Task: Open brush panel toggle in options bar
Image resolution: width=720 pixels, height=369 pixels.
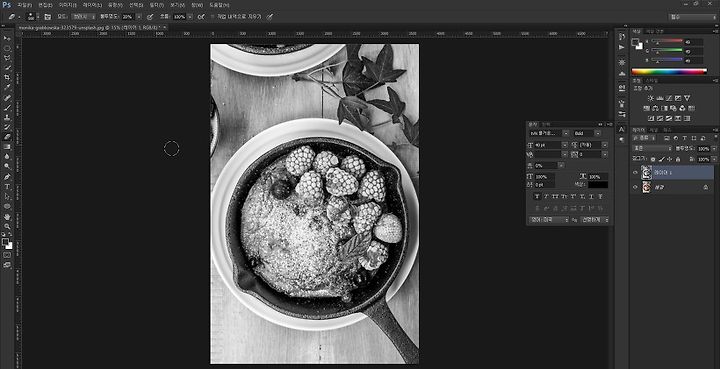Action: pos(48,17)
